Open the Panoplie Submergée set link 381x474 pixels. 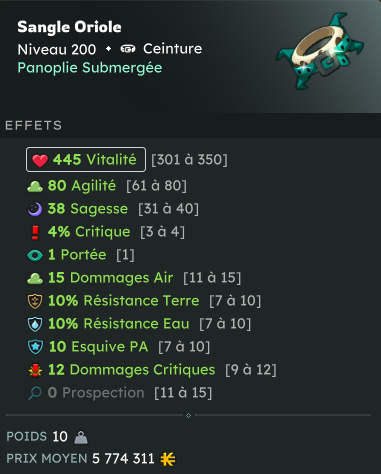[x=90, y=68]
